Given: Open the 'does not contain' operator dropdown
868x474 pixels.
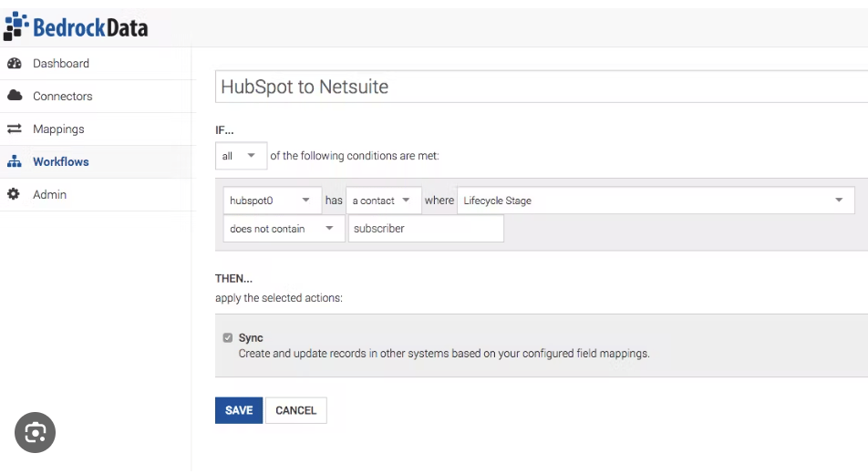Looking at the screenshot, I should click(283, 229).
